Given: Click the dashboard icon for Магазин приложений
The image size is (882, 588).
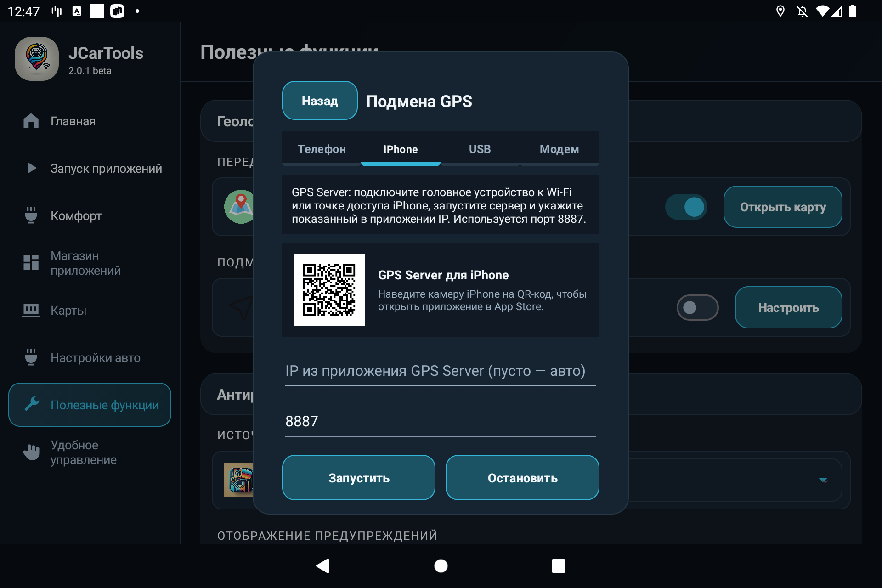Looking at the screenshot, I should [x=31, y=263].
